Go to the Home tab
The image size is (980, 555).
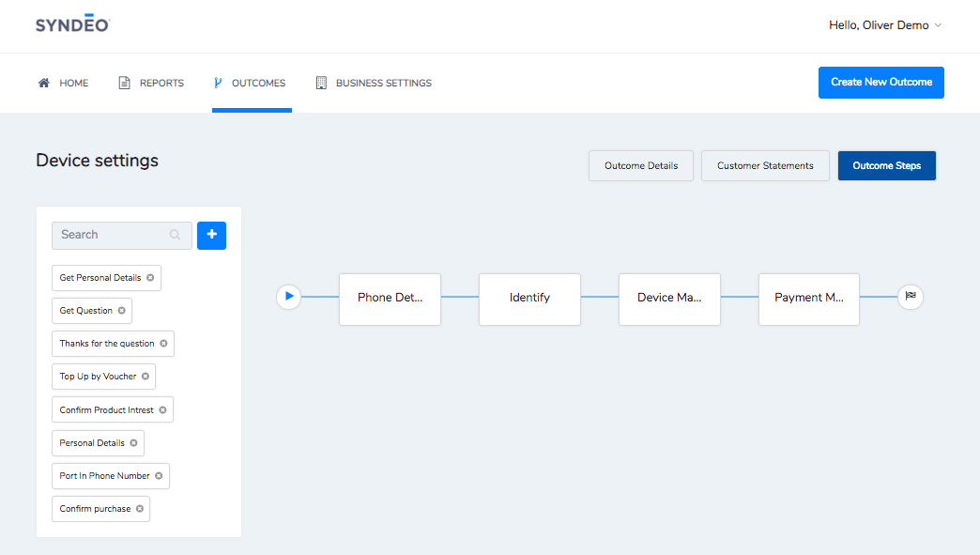[x=63, y=83]
